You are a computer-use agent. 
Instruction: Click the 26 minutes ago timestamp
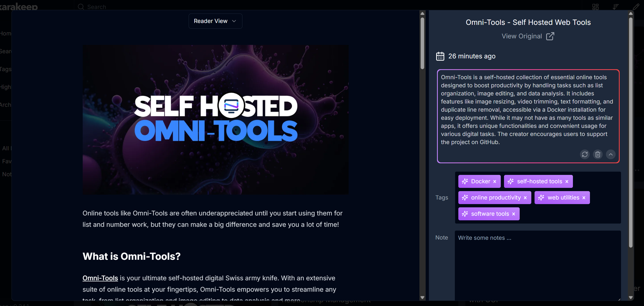coord(472,56)
